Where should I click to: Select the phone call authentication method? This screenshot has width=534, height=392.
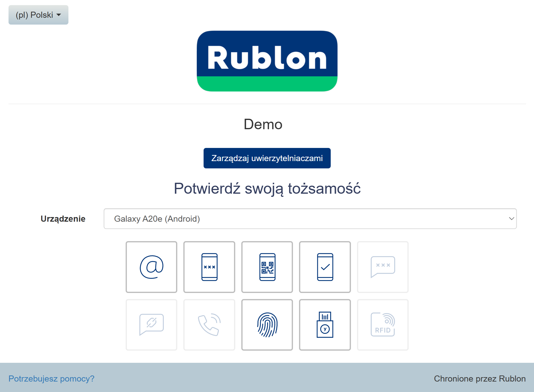click(x=209, y=325)
